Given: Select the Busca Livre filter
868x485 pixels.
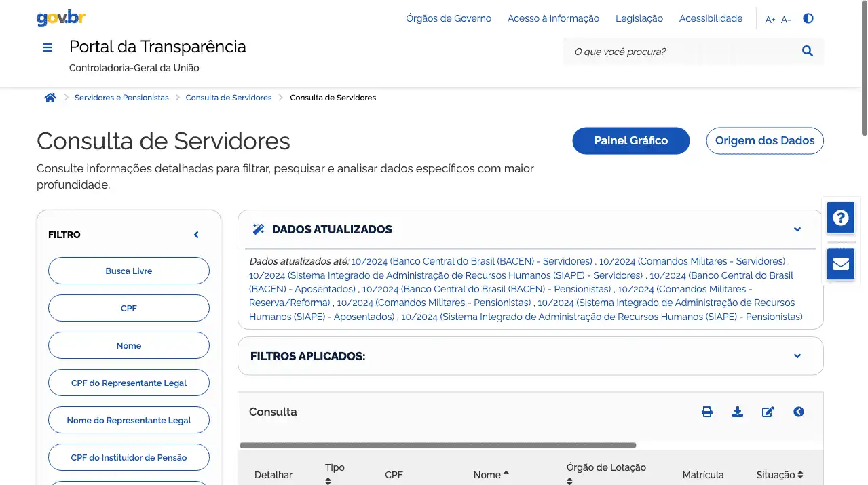Looking at the screenshot, I should 129,271.
